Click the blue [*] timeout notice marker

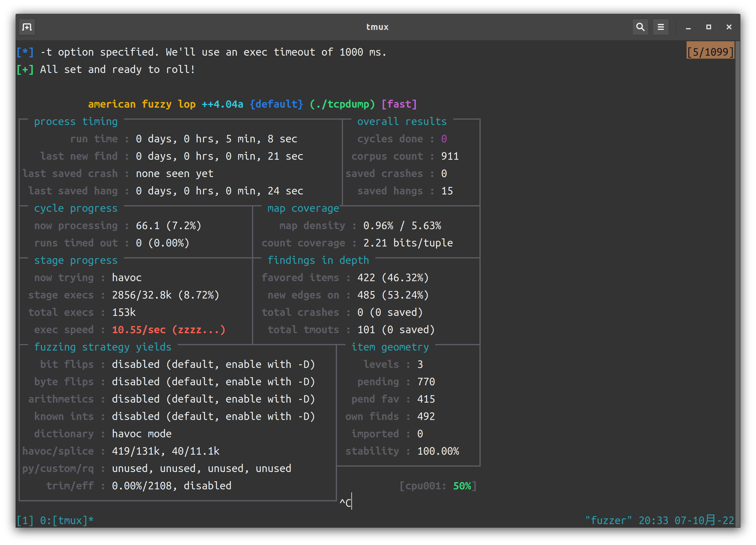(x=25, y=52)
